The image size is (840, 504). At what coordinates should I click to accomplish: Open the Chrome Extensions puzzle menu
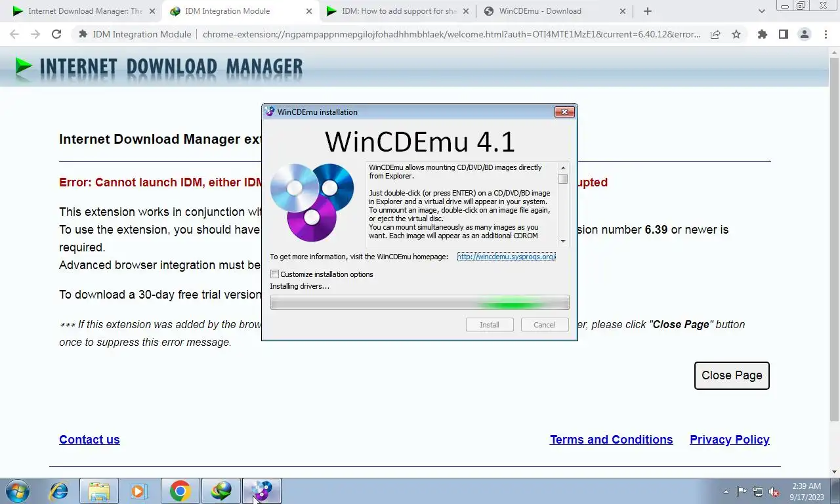click(x=762, y=34)
